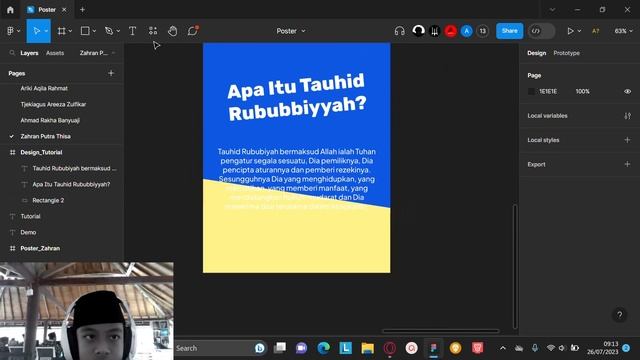Screen dimensions: 640x360
Task: Add a new page with plus icon
Action: pyautogui.click(x=111, y=73)
